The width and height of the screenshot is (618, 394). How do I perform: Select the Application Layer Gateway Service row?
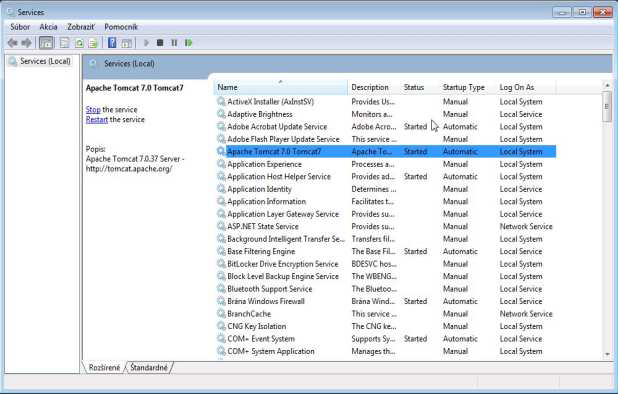tap(386, 214)
